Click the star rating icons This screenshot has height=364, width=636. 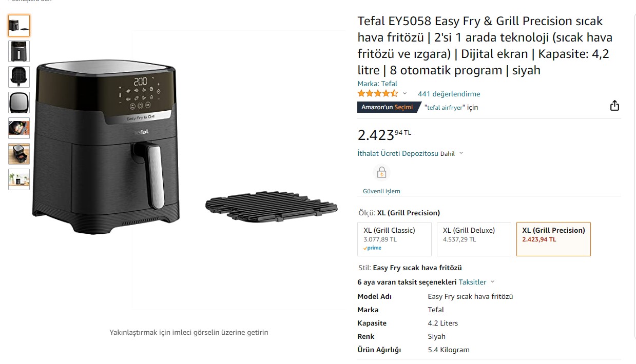tap(378, 94)
